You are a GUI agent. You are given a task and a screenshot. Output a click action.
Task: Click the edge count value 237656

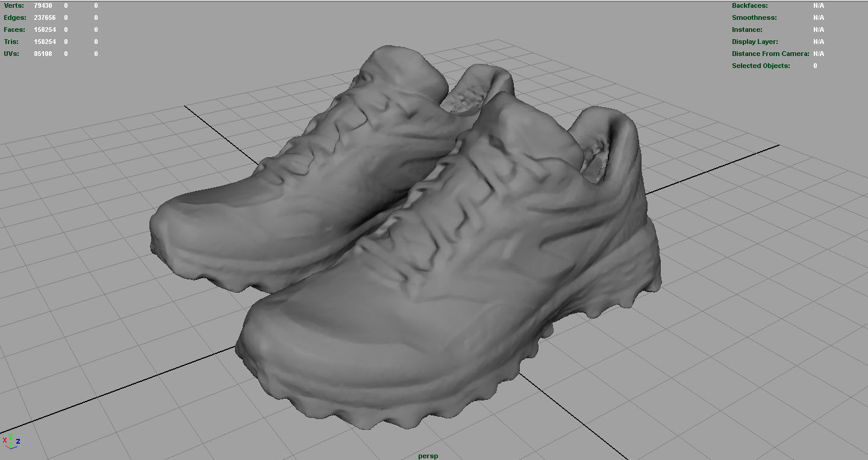45,17
